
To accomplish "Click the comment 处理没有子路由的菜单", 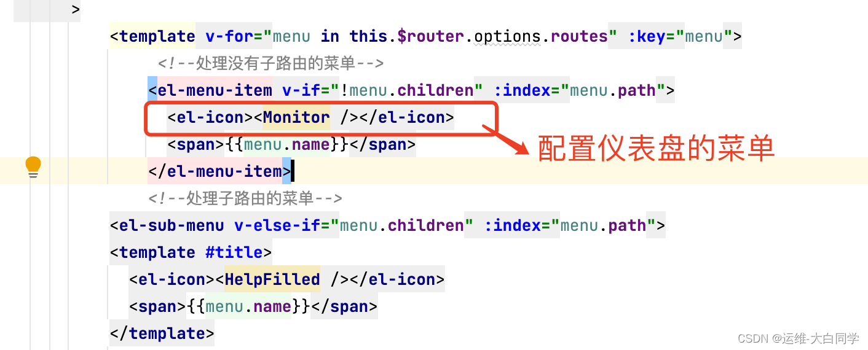I will click(x=270, y=63).
